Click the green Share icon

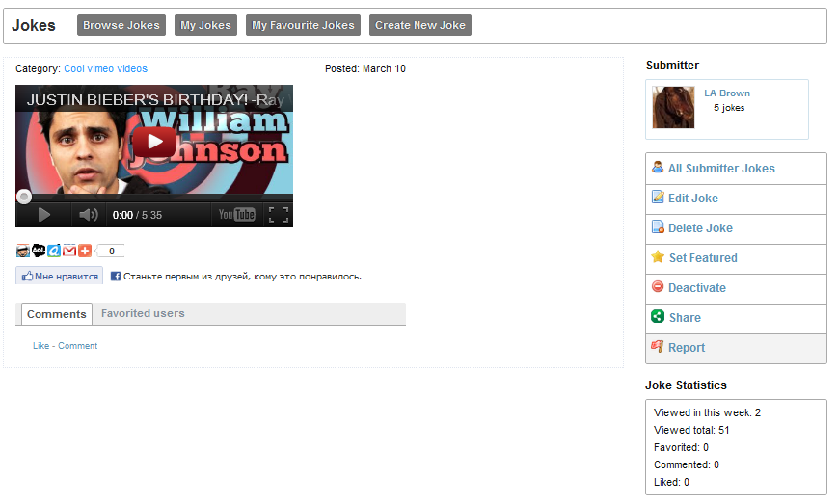[x=658, y=316]
